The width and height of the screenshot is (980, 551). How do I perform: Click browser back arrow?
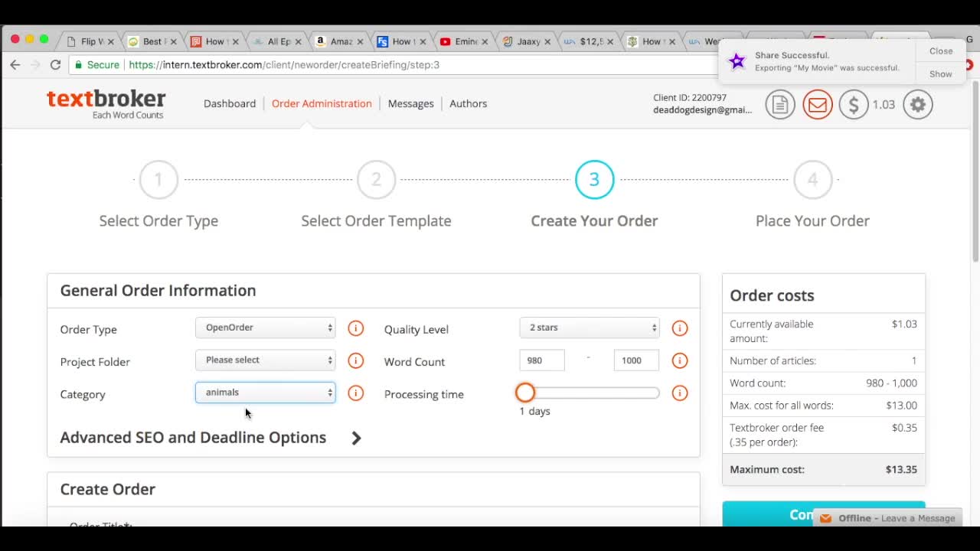coord(15,65)
